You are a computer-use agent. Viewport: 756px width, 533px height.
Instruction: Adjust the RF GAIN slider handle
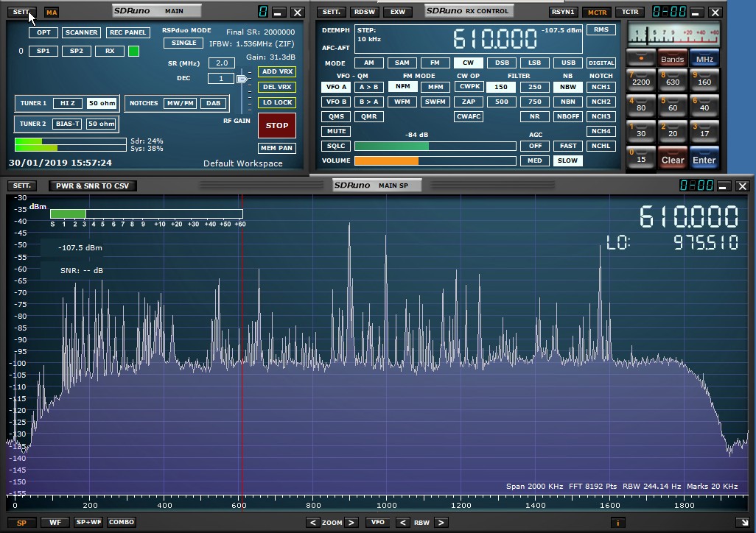click(x=242, y=79)
